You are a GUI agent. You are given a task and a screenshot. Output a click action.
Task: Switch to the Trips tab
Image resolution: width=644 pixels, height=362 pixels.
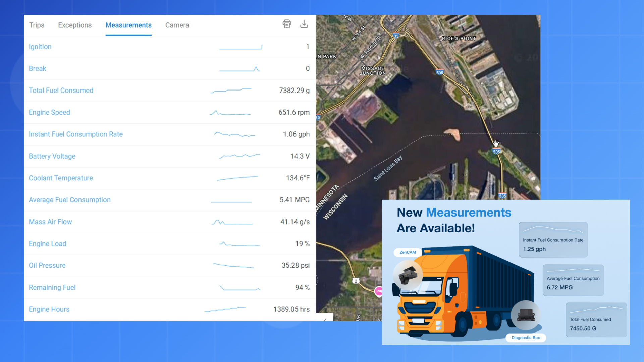point(37,25)
